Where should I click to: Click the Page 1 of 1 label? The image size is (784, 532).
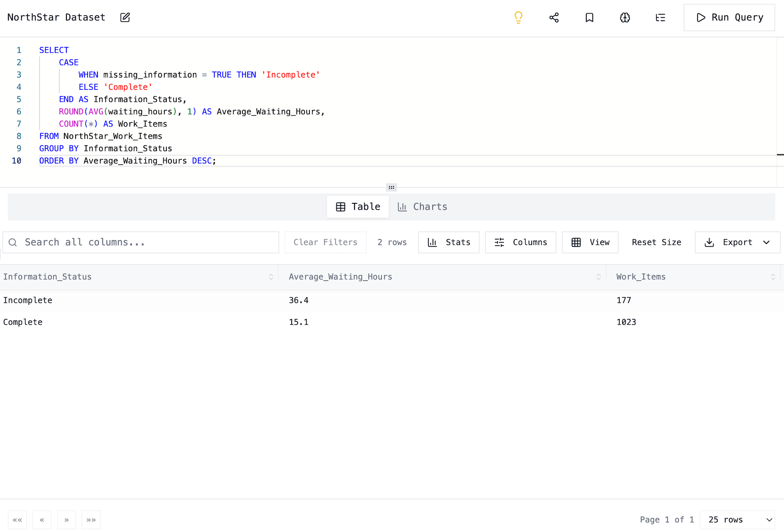(667, 520)
